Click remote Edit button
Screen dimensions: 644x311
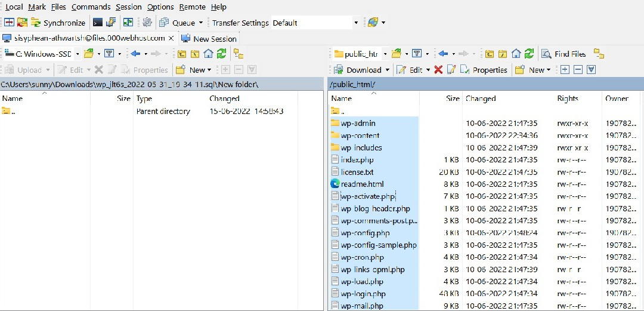410,70
